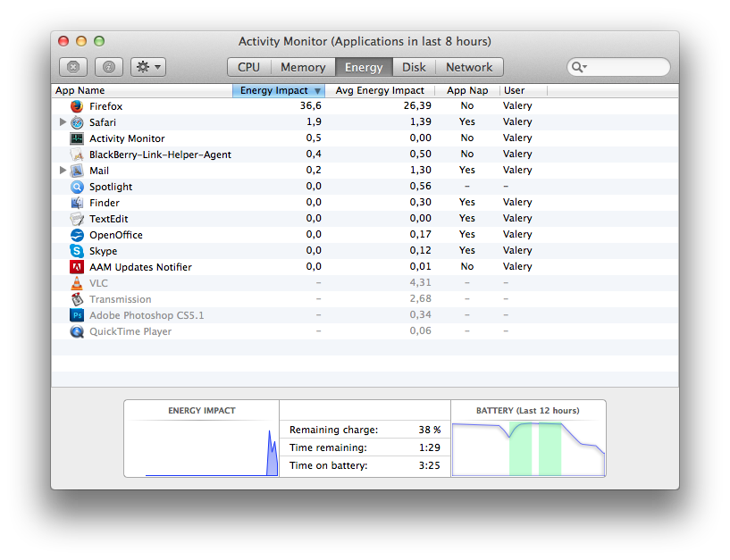This screenshot has height=560, width=730.
Task: Click Time on battery 3:25 value
Action: point(429,465)
